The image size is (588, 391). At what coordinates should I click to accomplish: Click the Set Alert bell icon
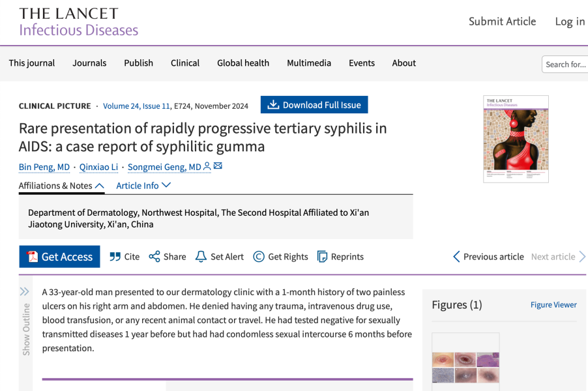pyautogui.click(x=201, y=257)
